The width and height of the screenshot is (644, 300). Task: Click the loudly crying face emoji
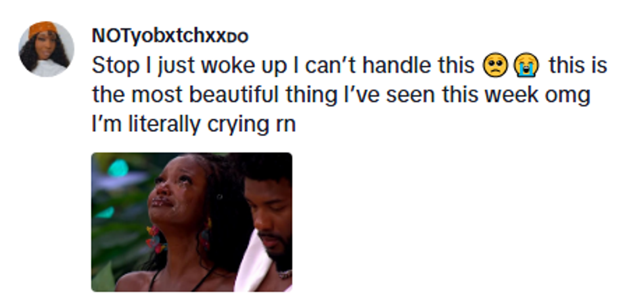[526, 66]
